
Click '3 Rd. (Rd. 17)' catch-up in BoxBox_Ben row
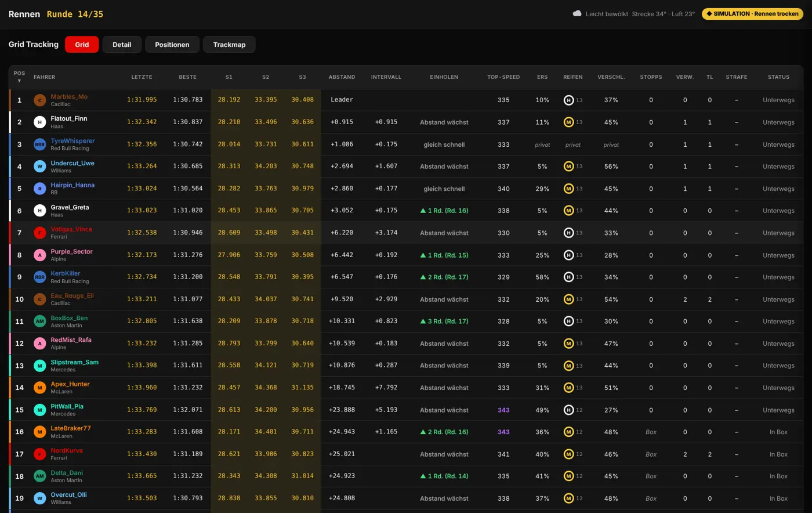pos(444,321)
